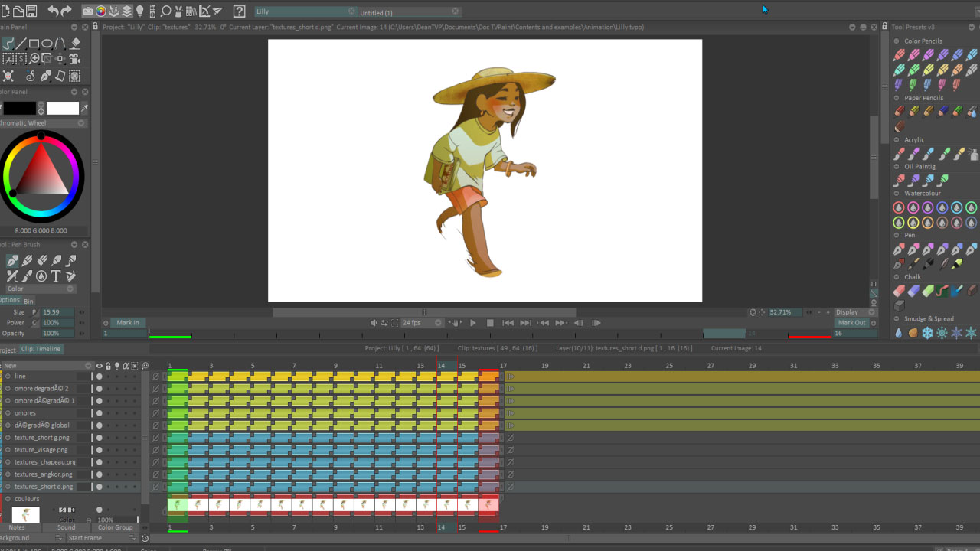Open the Color Wheel from the top toolbar
This screenshot has width=980, height=551.
coord(100,11)
